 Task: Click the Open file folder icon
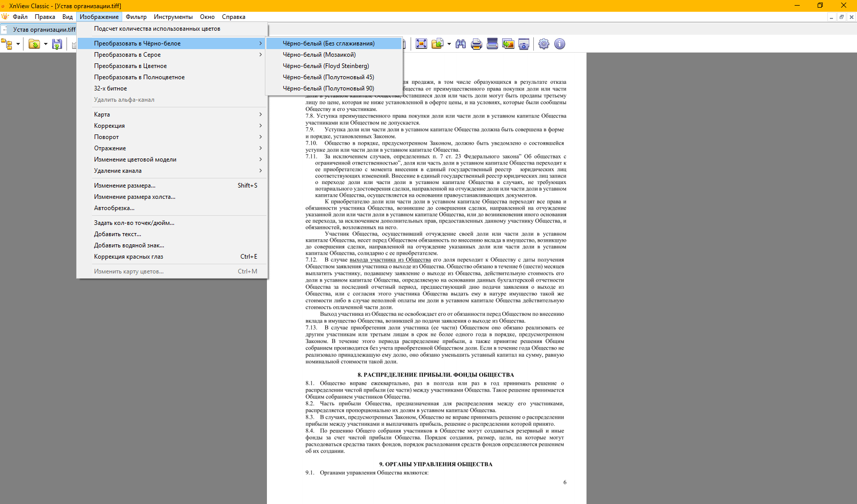[34, 44]
